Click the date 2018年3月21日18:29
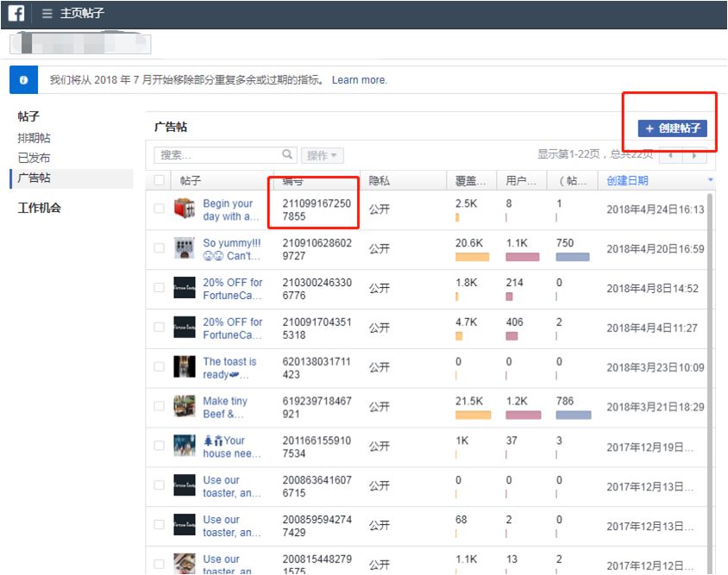 655,407
